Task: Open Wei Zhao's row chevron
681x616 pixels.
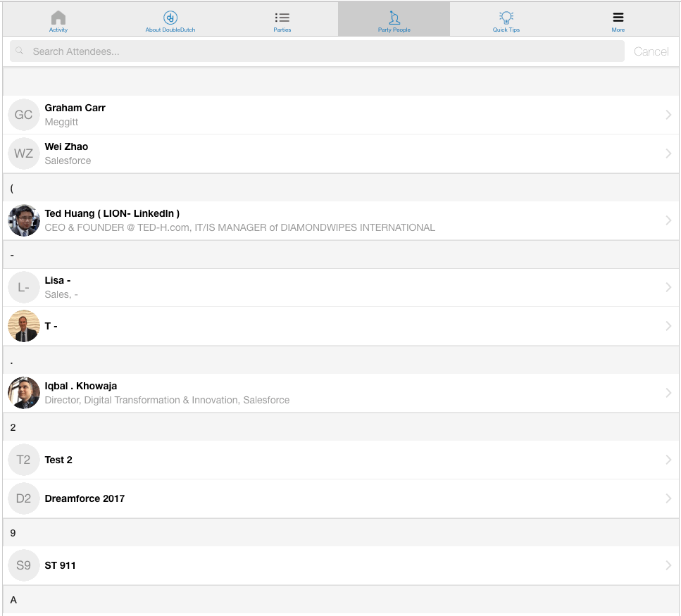Action: pos(668,153)
